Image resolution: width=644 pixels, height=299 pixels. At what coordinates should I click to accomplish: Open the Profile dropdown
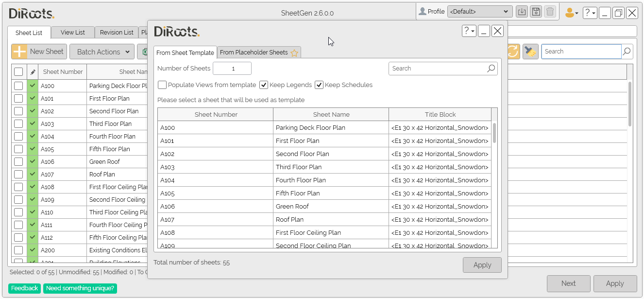pos(479,12)
